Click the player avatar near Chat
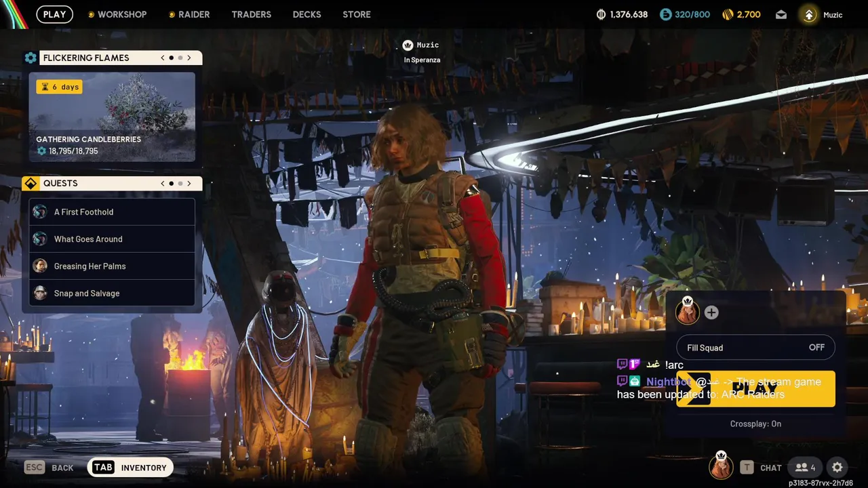The width and height of the screenshot is (868, 488). (x=721, y=466)
